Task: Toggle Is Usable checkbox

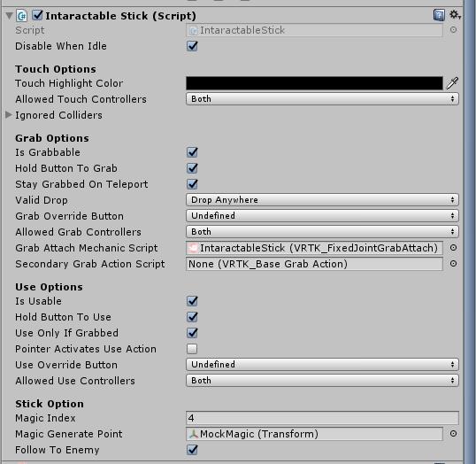Action: pyautogui.click(x=192, y=301)
